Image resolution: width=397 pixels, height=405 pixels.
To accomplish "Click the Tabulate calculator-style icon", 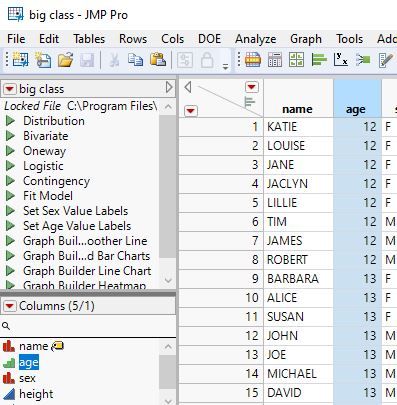I will [275, 60].
